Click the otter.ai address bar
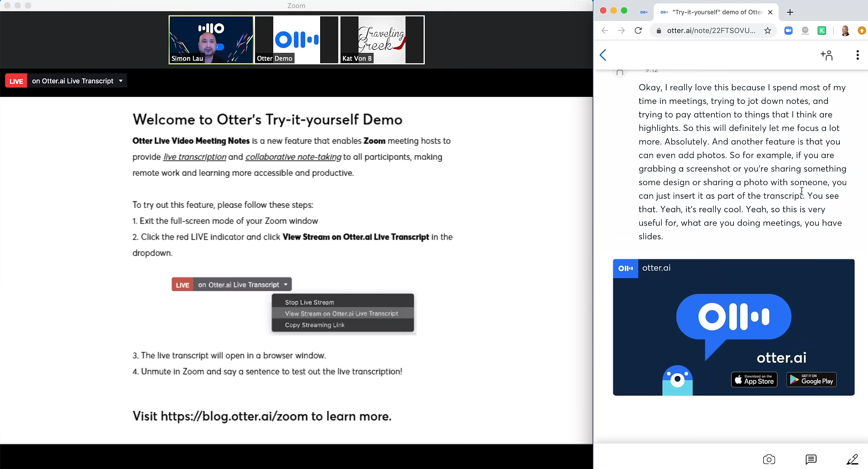The height and width of the screenshot is (469, 868). [711, 31]
